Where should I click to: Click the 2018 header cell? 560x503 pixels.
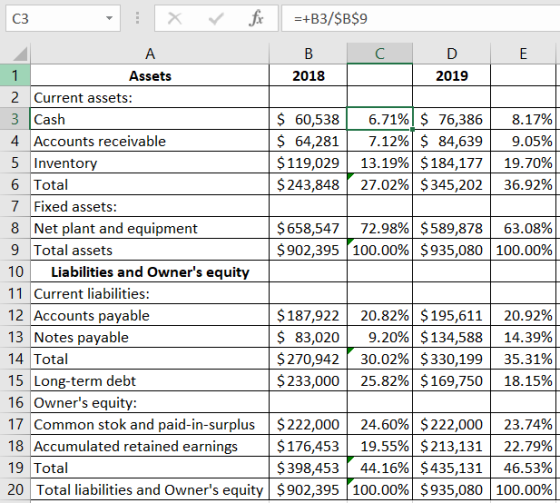pyautogui.click(x=308, y=75)
